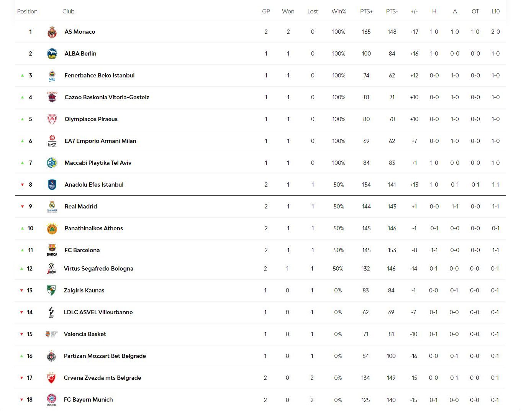Click the Maccabi Playtika Tel Aviv logo
521x420 pixels.
coord(52,163)
